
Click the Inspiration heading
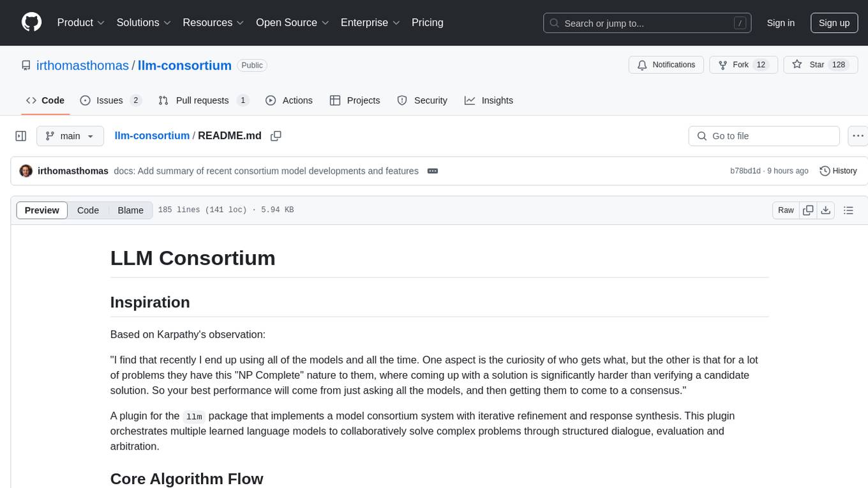(x=150, y=302)
